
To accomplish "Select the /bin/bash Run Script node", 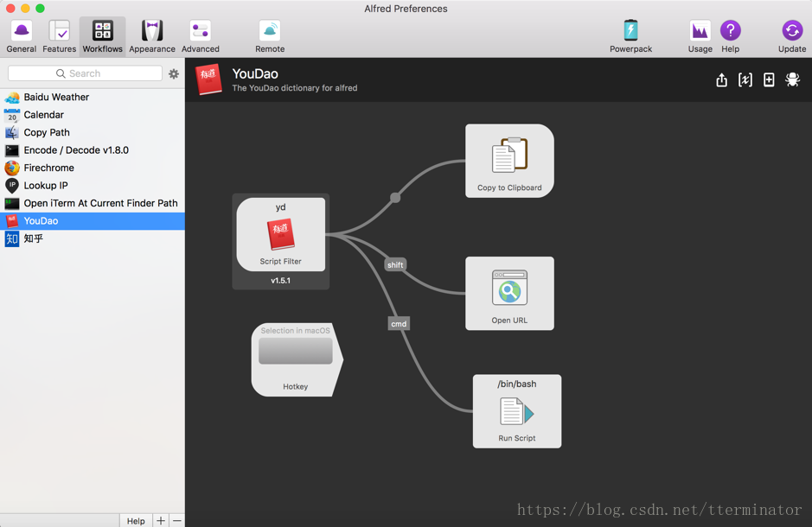I will point(517,411).
